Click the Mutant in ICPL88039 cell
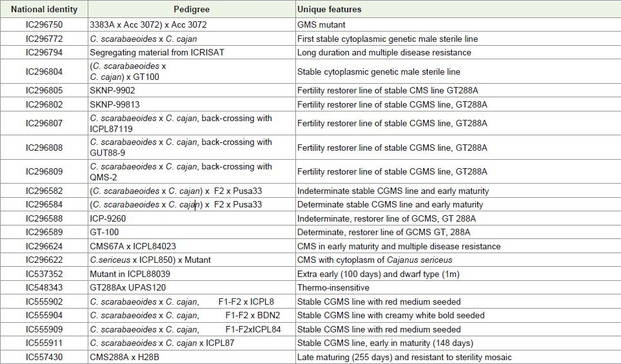This screenshot has height=364, width=621. (x=192, y=274)
